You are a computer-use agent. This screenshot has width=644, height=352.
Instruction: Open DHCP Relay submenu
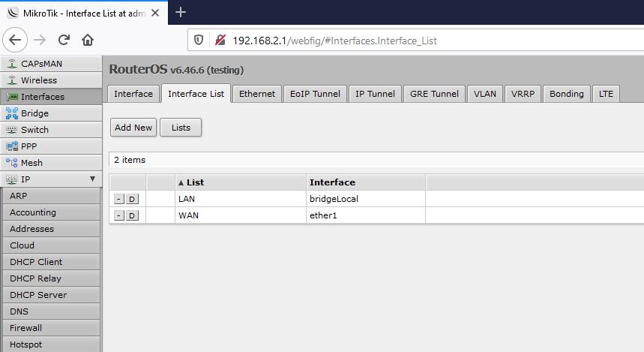click(51, 278)
